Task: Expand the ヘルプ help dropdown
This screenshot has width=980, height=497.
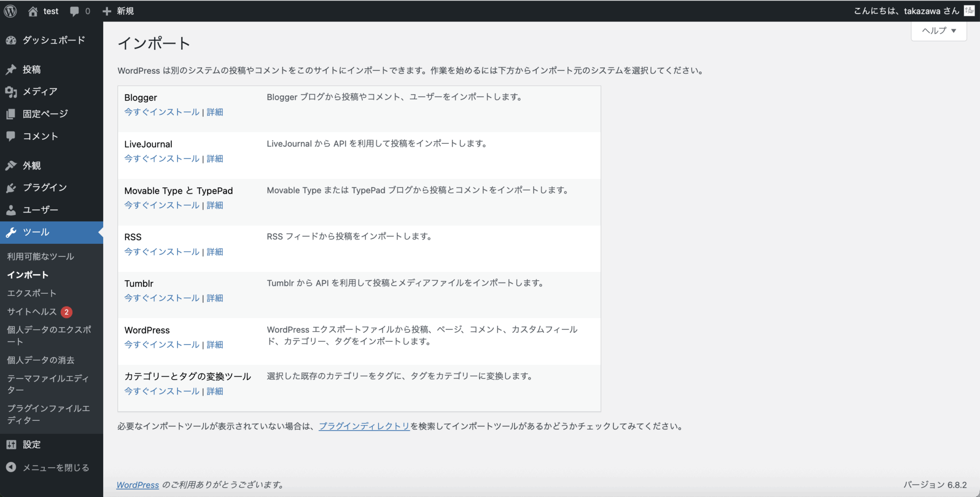Action: tap(938, 31)
